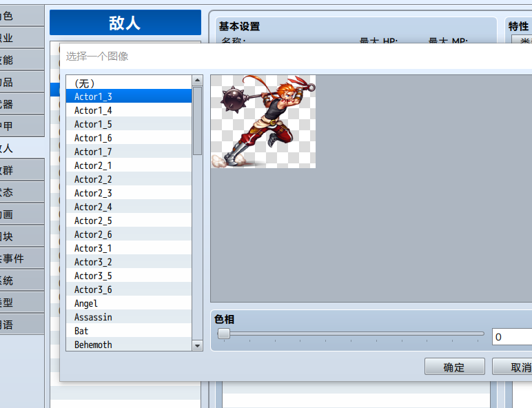Pick Actor3_1 from the list

click(x=129, y=248)
